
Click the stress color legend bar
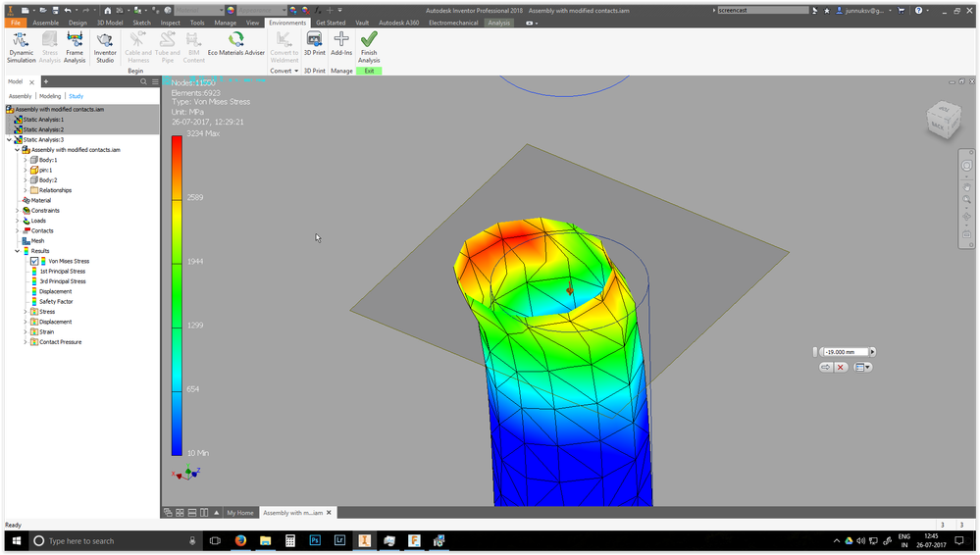click(x=177, y=295)
